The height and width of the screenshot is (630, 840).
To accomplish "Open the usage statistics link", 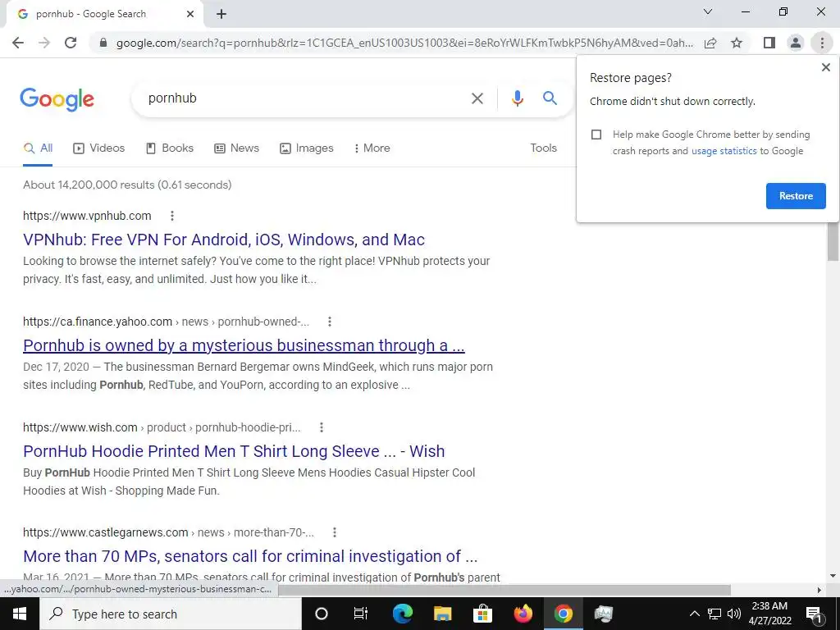I will [x=724, y=151].
